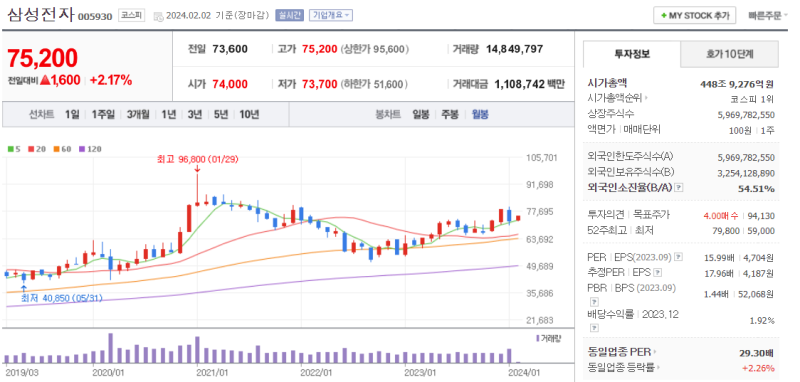The height and width of the screenshot is (382, 800).
Task: Click the help icon below PBR BPS
Action: pos(593,302)
